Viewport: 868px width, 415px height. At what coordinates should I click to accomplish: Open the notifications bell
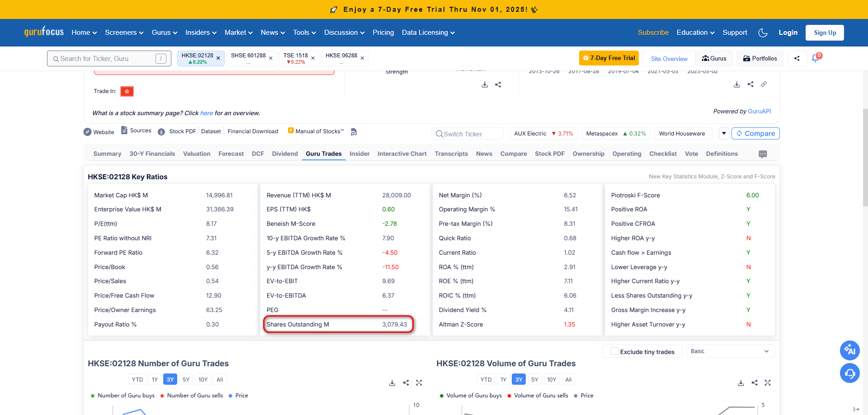[x=816, y=58]
